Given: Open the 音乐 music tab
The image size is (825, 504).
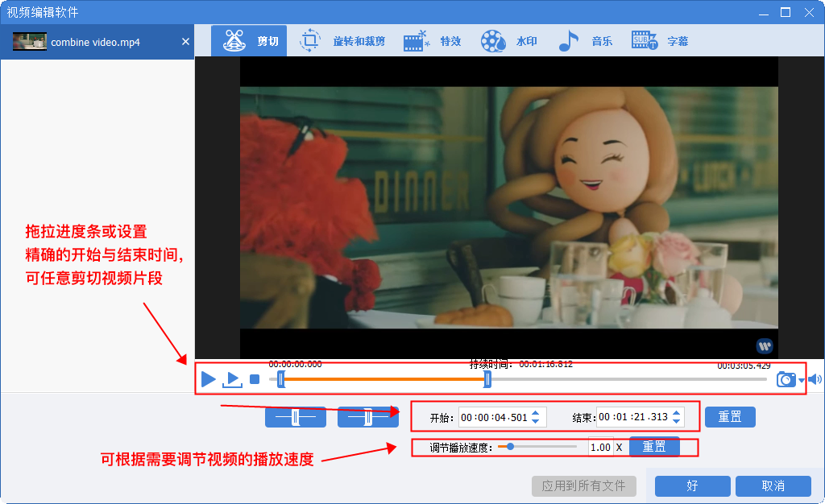Looking at the screenshot, I should (x=586, y=40).
